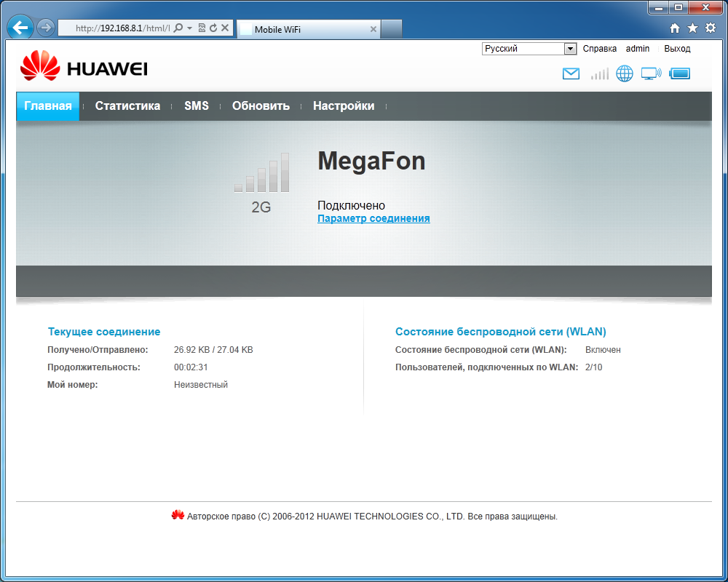The image size is (728, 582).
Task: Click compatibility view icon in address bar
Action: click(202, 28)
